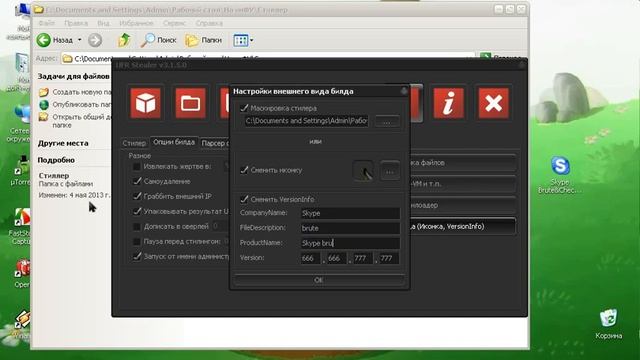640x360 pixels.
Task: Toggle the Маскировка стилера checkbox
Action: pyautogui.click(x=244, y=108)
